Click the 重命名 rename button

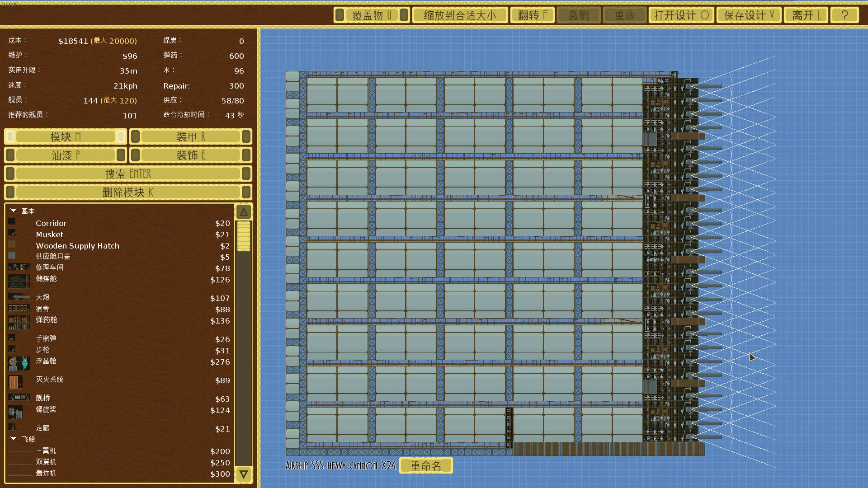tap(426, 466)
